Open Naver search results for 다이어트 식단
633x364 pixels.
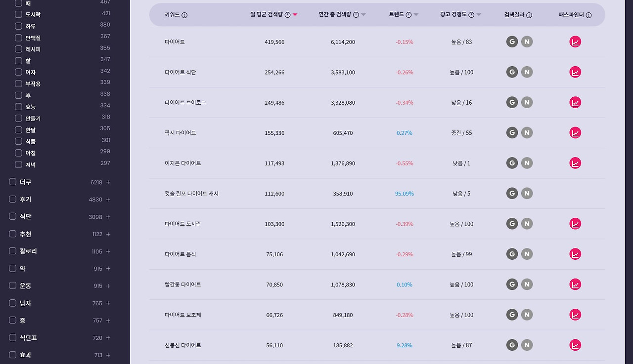click(x=527, y=72)
